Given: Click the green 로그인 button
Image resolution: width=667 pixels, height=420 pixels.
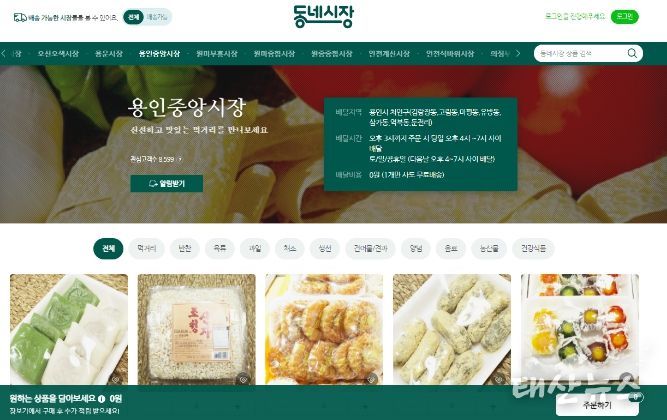Looking at the screenshot, I should tap(624, 17).
